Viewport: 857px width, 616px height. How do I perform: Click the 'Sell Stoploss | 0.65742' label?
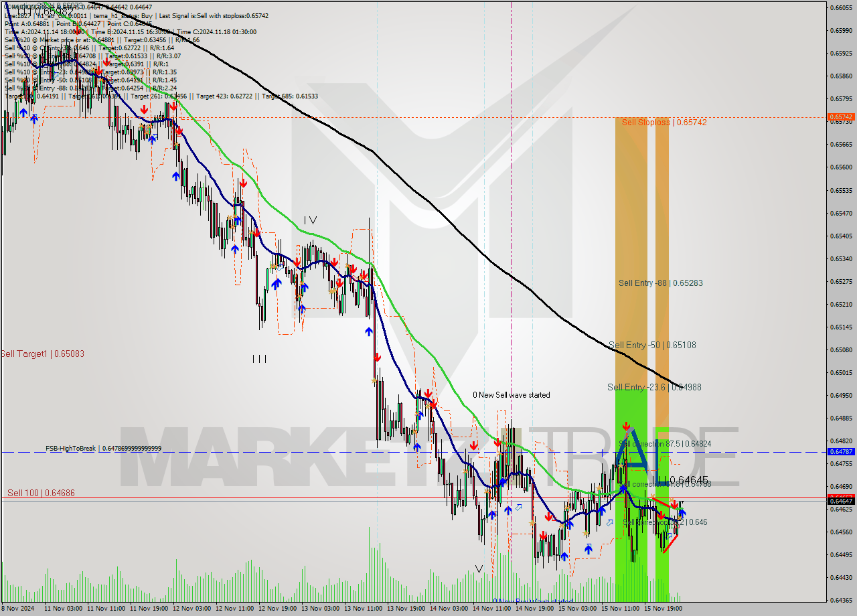664,123
